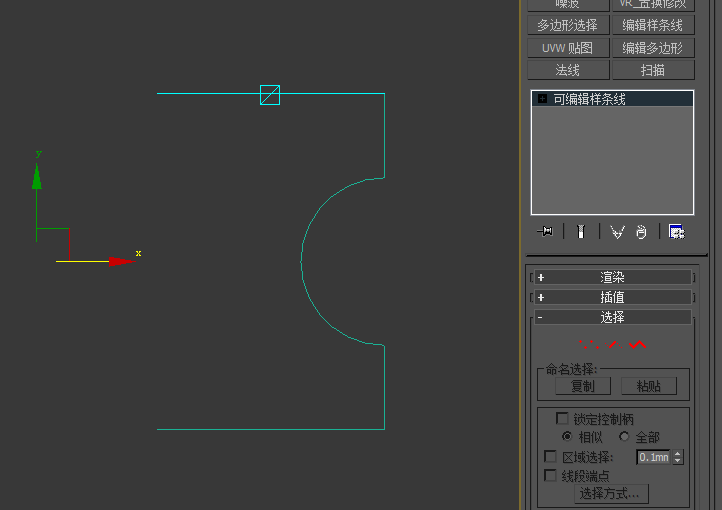
Task: Click Remove Modifier from stack icon
Action: [x=641, y=232]
